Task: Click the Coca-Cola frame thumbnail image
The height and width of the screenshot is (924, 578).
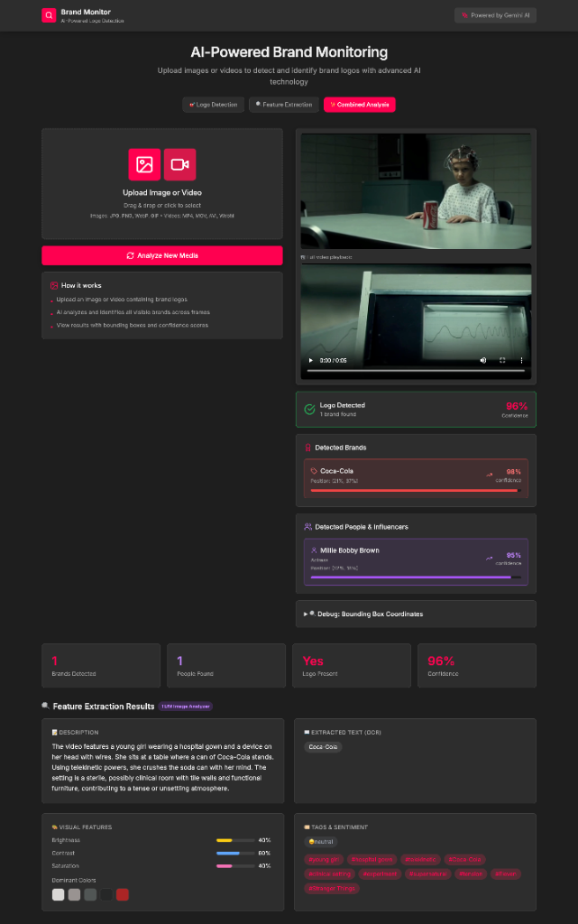Action: tap(416, 191)
